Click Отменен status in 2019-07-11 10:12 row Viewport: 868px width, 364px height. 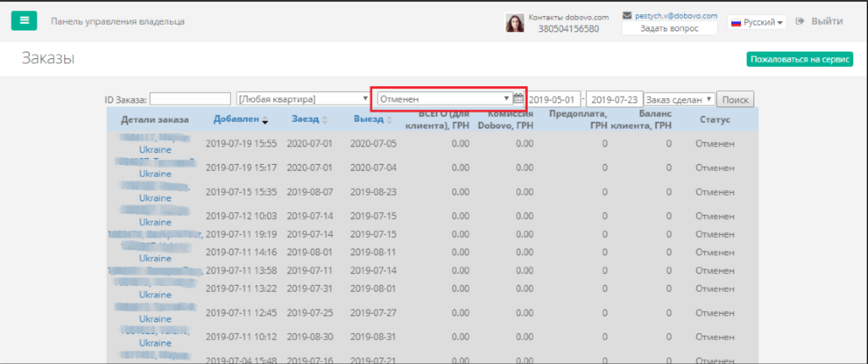[x=715, y=337]
